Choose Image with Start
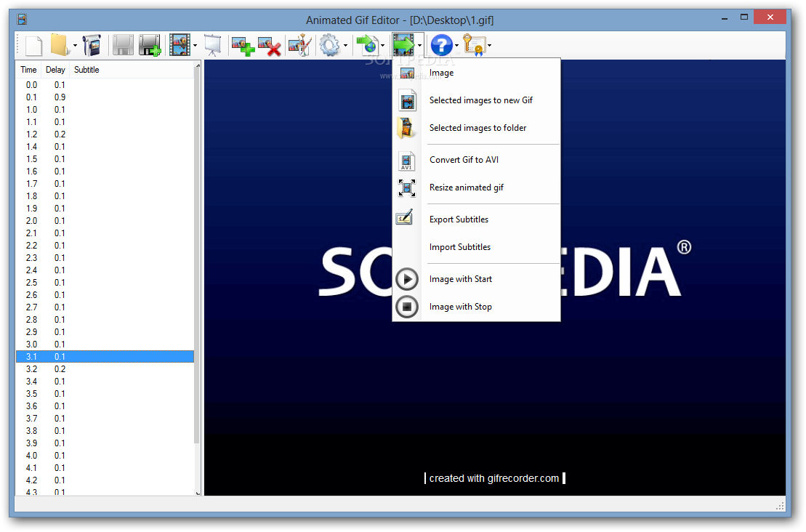Viewport: 806px width, 532px height. pyautogui.click(x=477, y=279)
